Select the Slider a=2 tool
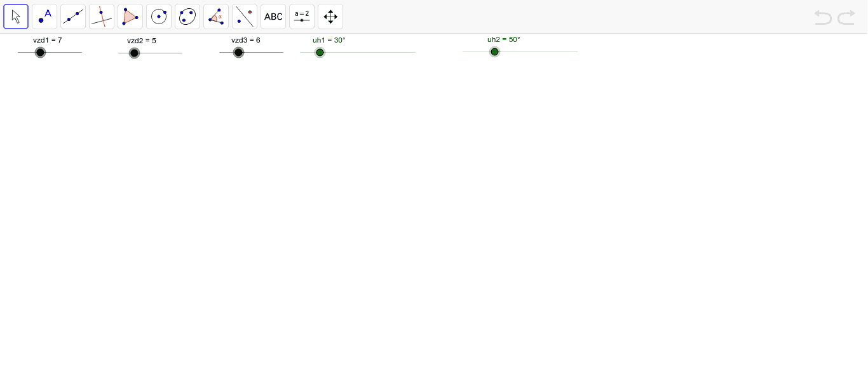Image resolution: width=868 pixels, height=389 pixels. (x=302, y=17)
